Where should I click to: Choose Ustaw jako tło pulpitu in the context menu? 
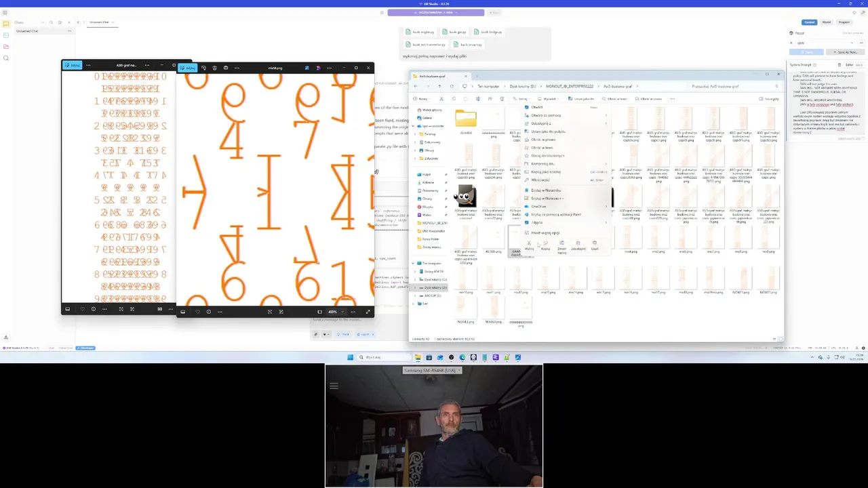click(x=565, y=131)
